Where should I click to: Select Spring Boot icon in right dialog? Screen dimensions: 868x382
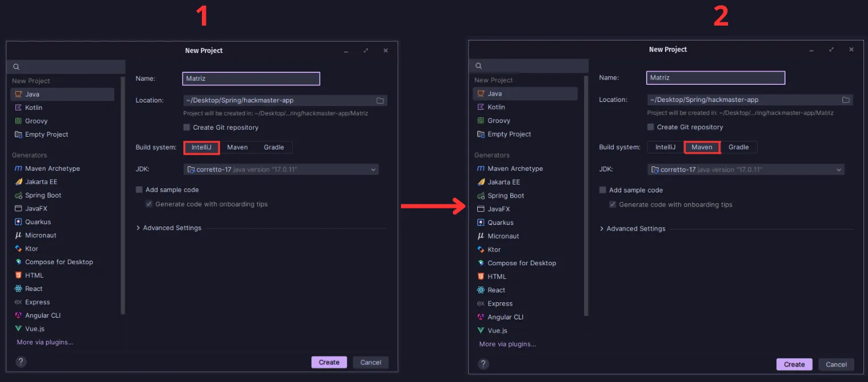481,196
